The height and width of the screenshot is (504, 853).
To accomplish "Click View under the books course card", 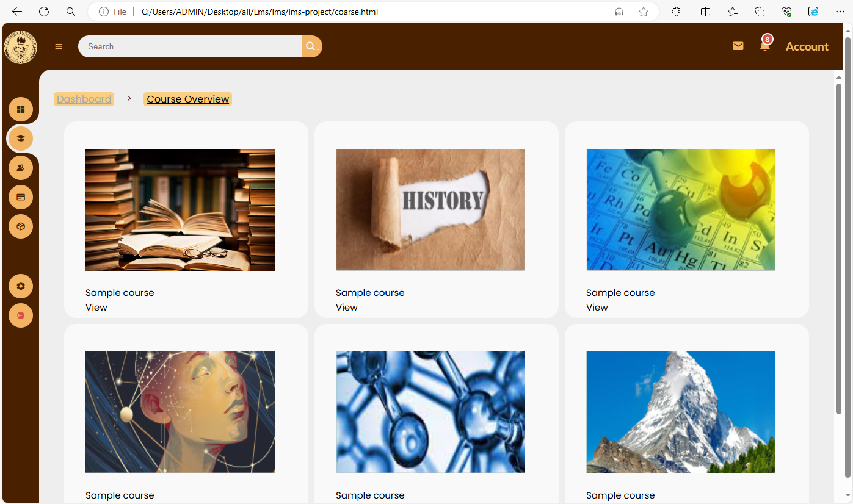I will 96,308.
